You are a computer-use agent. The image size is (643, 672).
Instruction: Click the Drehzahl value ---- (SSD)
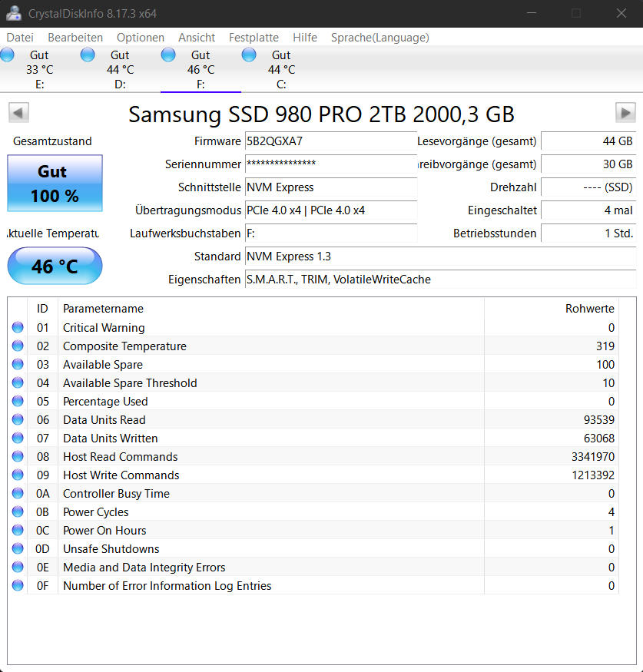point(588,187)
